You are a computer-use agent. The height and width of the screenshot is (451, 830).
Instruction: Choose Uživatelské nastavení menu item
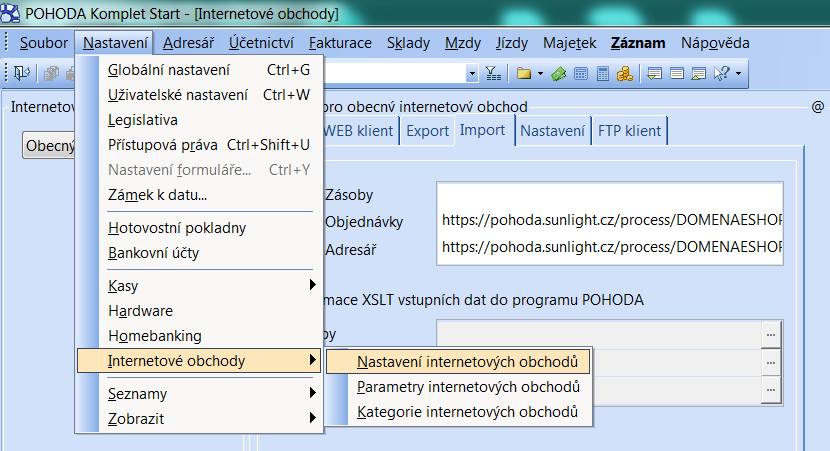(x=199, y=95)
